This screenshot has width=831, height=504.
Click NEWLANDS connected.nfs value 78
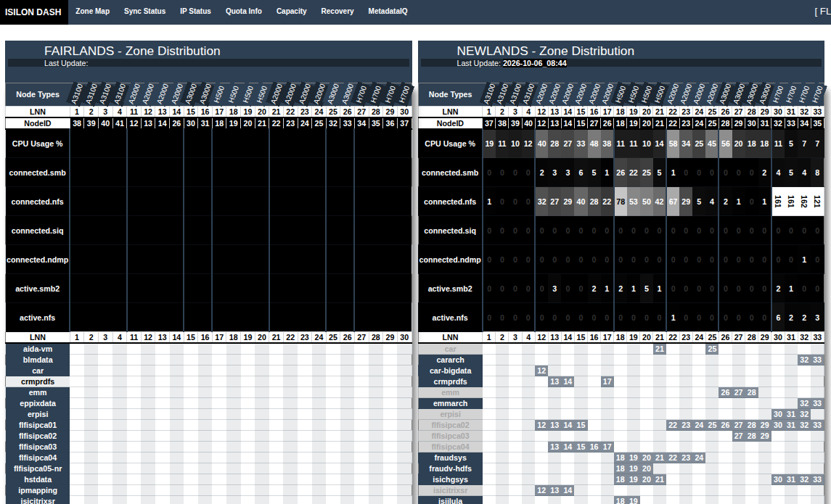pos(620,202)
